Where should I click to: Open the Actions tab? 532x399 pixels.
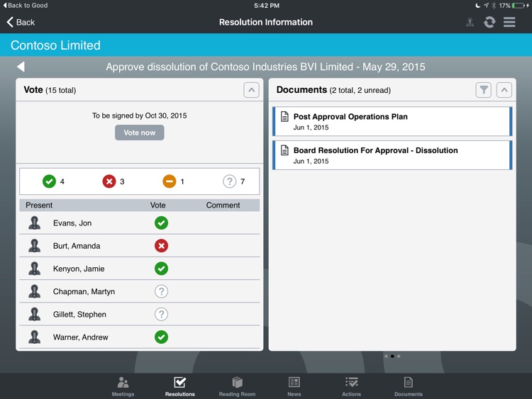pos(352,386)
